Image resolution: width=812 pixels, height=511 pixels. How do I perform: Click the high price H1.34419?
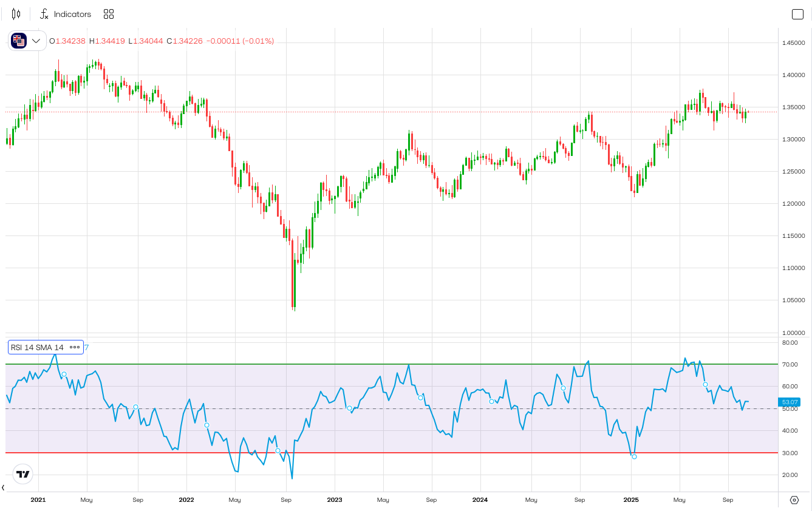tap(107, 41)
